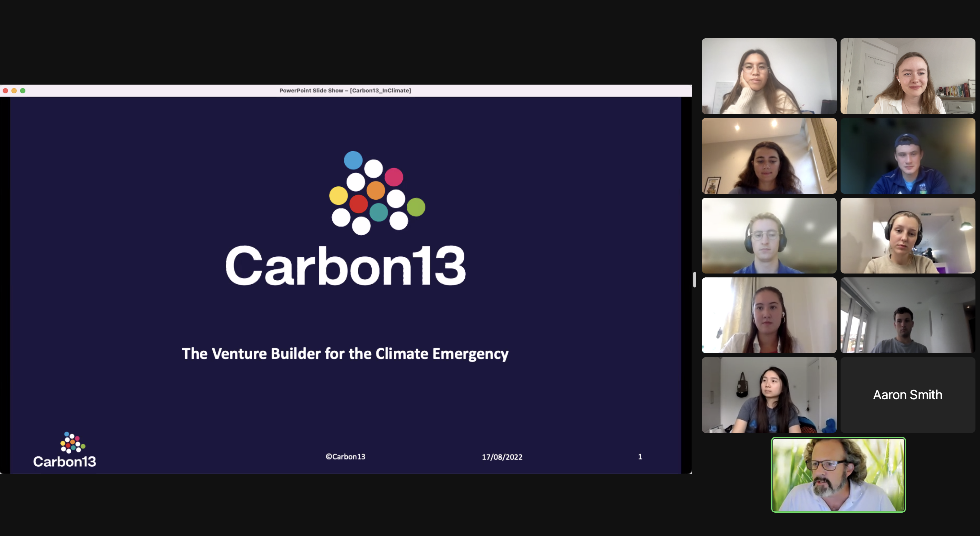The height and width of the screenshot is (536, 980).
Task: Click the large Carbon13 title text
Action: [x=345, y=266]
